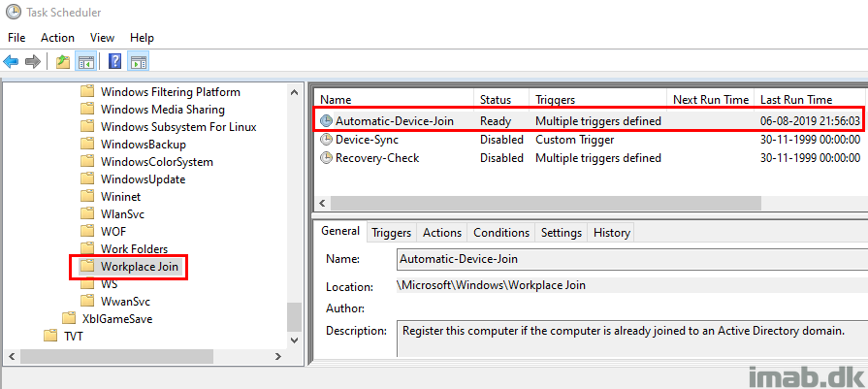This screenshot has height=389, width=868.
Task: Open Help via the blue question mark icon
Action: tap(114, 61)
